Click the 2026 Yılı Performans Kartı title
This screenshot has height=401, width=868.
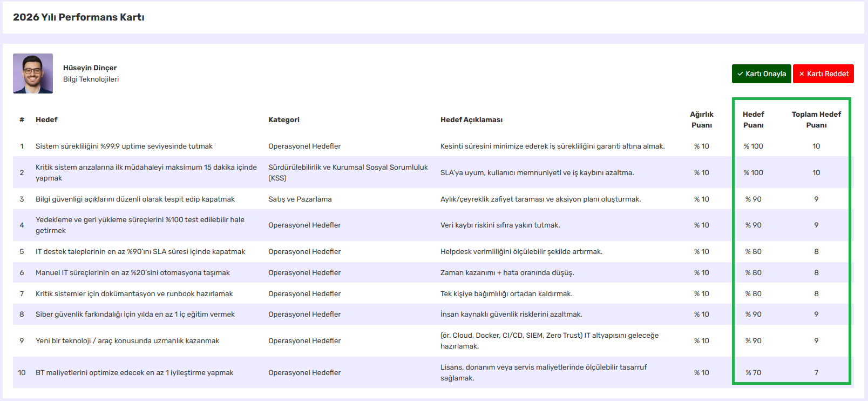tap(79, 17)
